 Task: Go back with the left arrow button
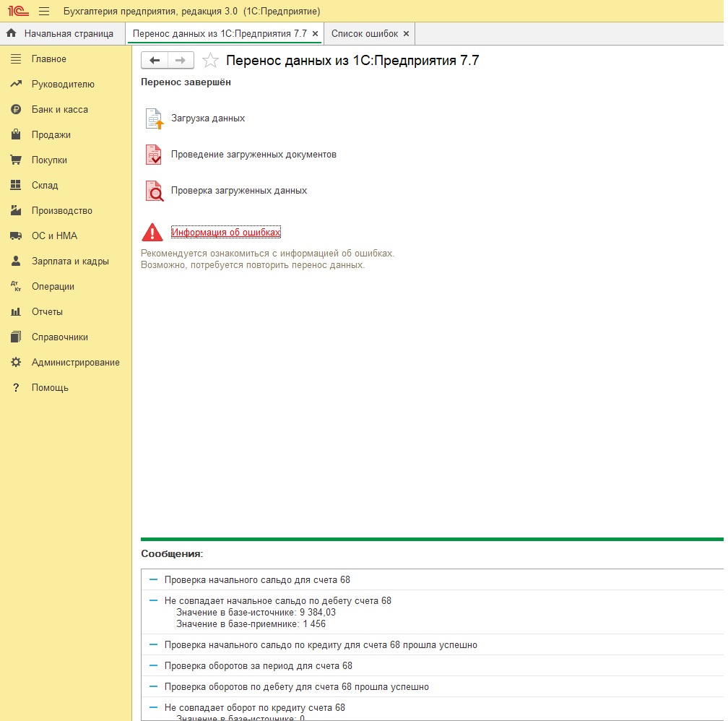tap(155, 61)
